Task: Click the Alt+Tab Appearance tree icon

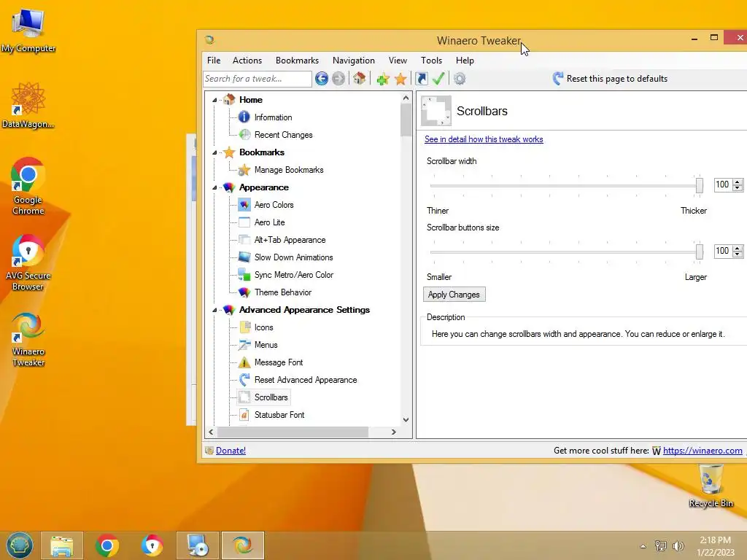Action: 244,240
